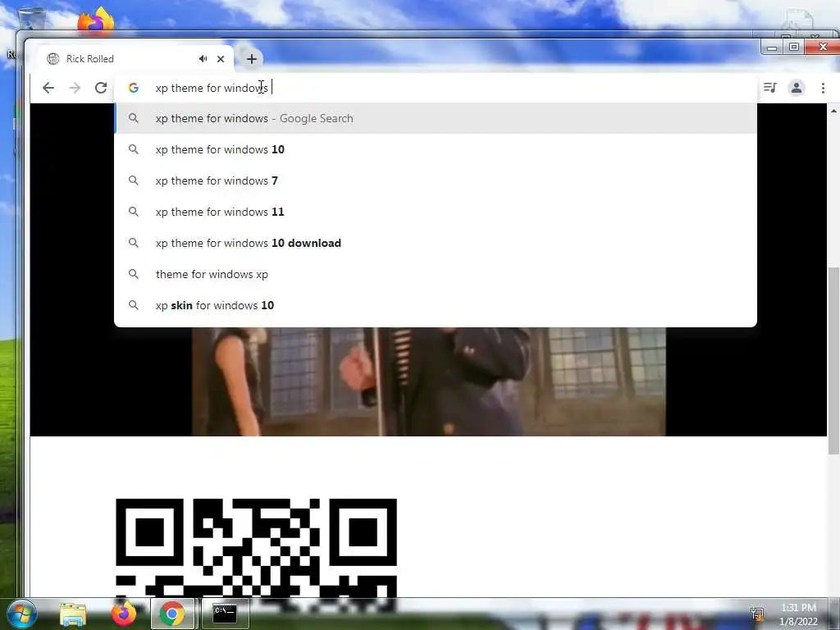Image resolution: width=840 pixels, height=630 pixels.
Task: Click the Chrome taskbar button
Action: click(x=172, y=614)
